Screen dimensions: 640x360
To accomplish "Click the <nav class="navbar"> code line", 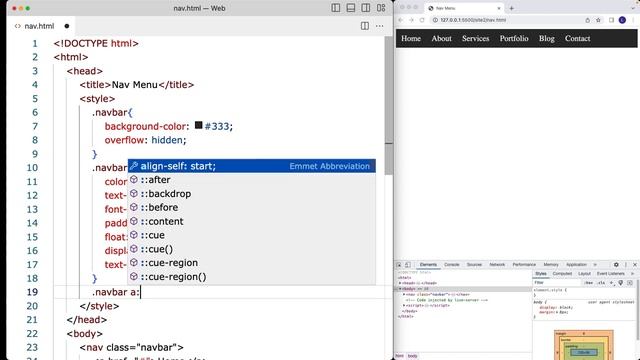I will click(131, 347).
